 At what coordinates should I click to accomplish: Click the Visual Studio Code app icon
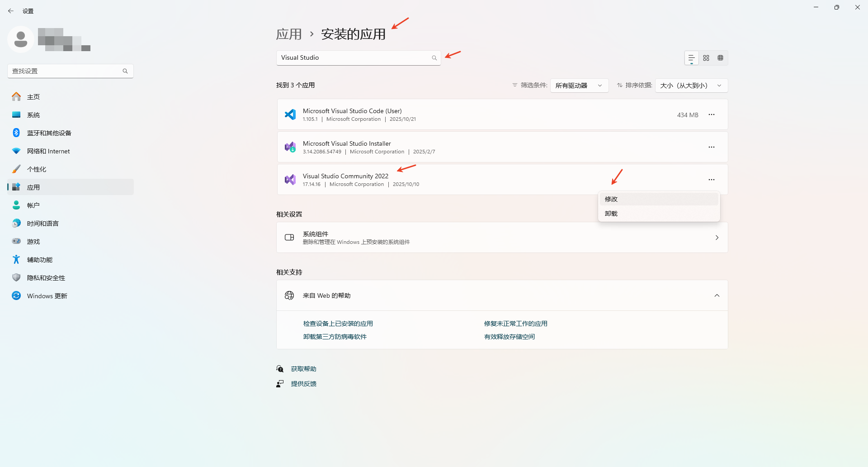point(290,115)
